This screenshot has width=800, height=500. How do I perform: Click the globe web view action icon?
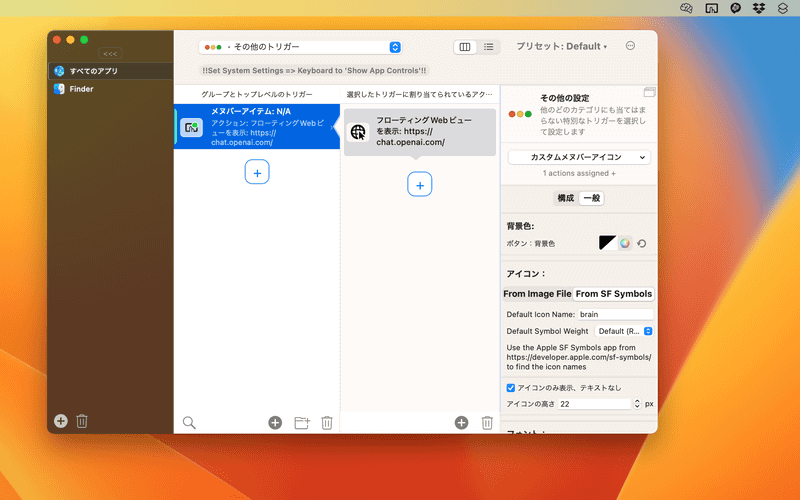(358, 132)
